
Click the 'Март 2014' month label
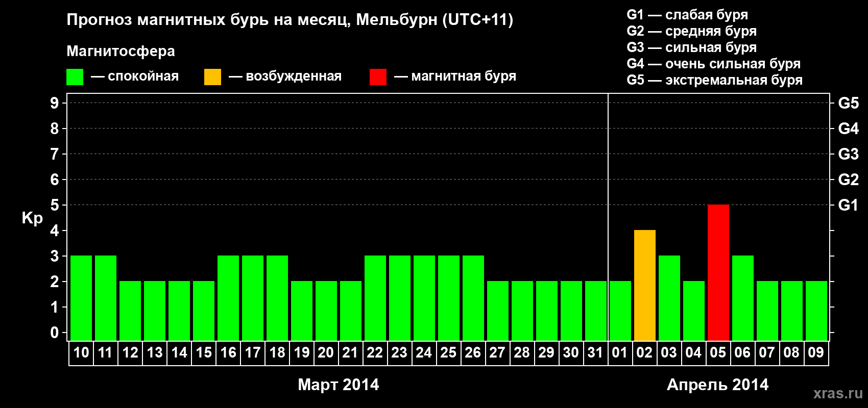coord(339,385)
